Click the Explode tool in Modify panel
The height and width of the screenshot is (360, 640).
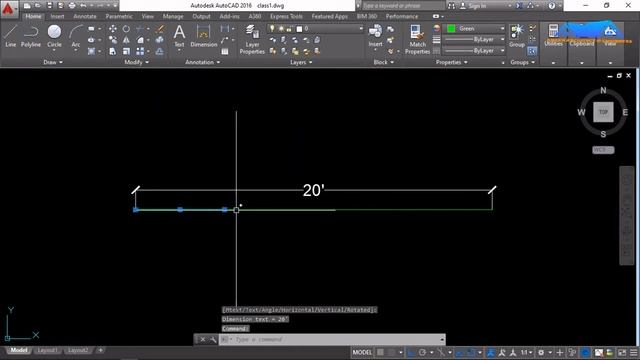click(160, 40)
